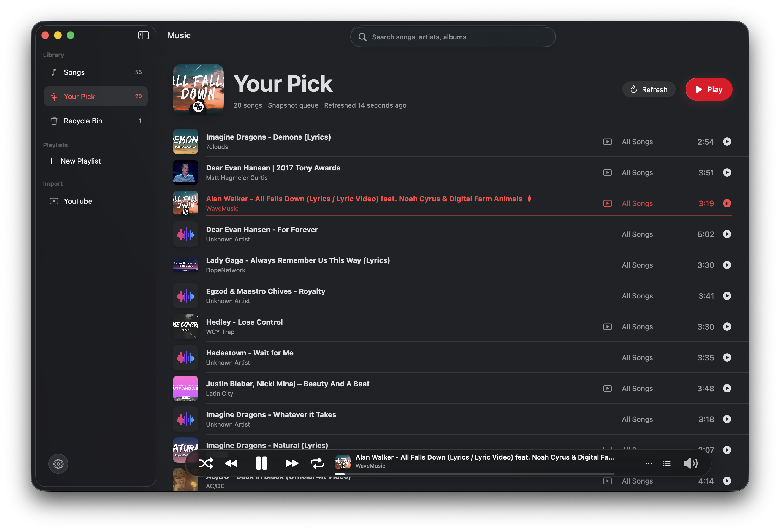Click the Refresh button
Image resolution: width=780 pixels, height=532 pixels.
[x=648, y=89]
